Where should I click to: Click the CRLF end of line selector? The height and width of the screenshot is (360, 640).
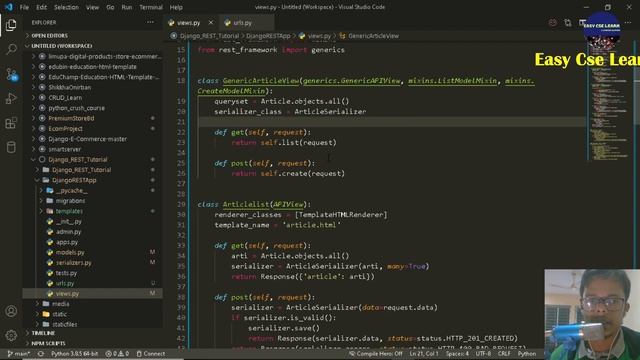coord(504,354)
